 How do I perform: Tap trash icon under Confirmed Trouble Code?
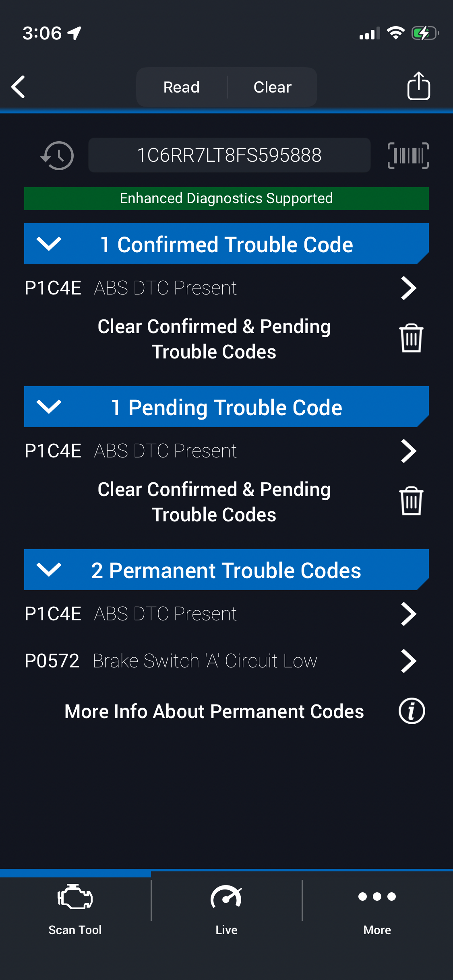(x=411, y=338)
